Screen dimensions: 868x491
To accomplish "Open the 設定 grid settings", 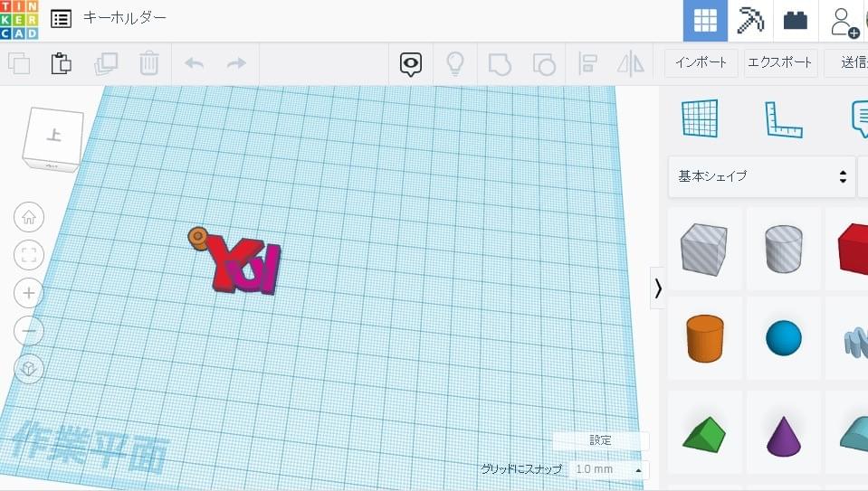I will (600, 440).
